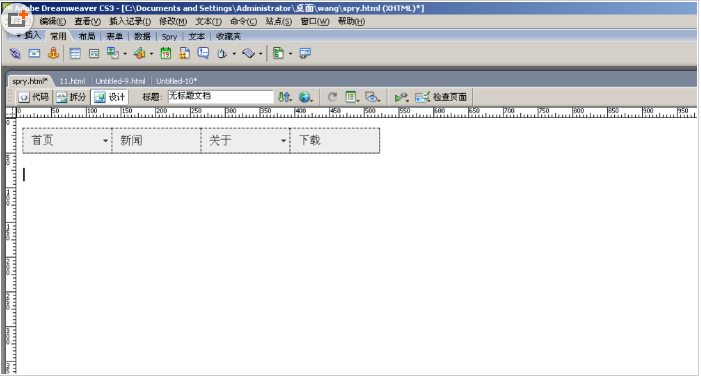Switch to Design view (设计)
Image resolution: width=701 pixels, height=376 pixels.
tap(110, 97)
